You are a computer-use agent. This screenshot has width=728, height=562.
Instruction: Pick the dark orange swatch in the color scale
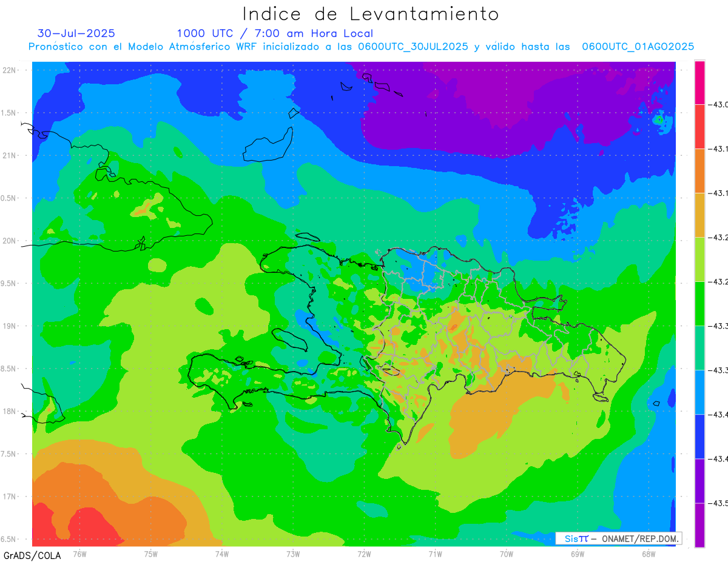point(699,171)
